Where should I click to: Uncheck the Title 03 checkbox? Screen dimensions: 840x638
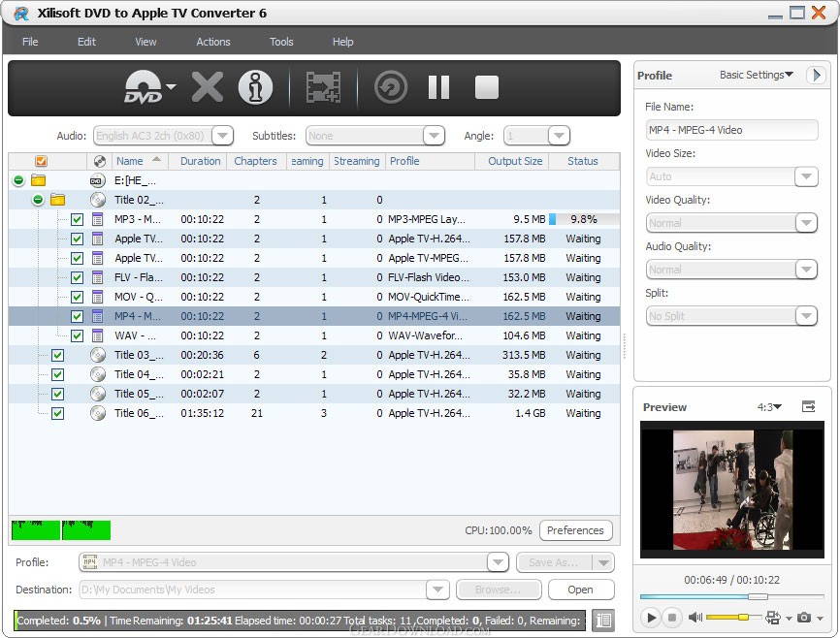[x=58, y=355]
